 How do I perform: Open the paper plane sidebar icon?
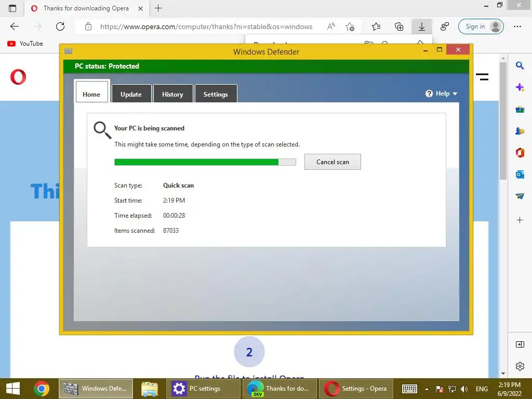coord(520,196)
